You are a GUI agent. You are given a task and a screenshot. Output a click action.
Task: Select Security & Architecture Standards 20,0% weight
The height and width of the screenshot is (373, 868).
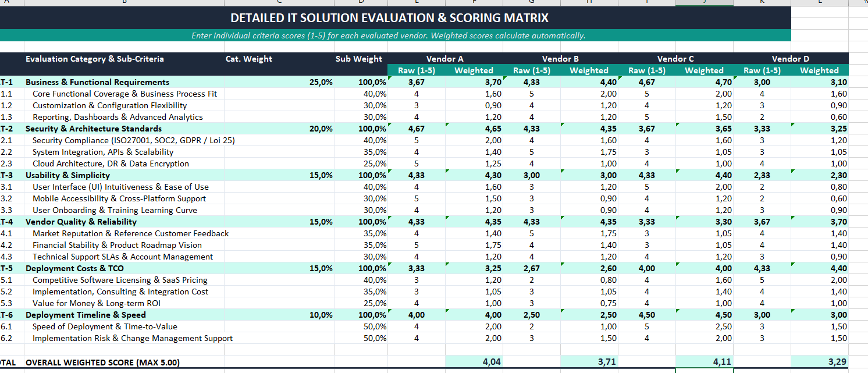pyautogui.click(x=321, y=129)
